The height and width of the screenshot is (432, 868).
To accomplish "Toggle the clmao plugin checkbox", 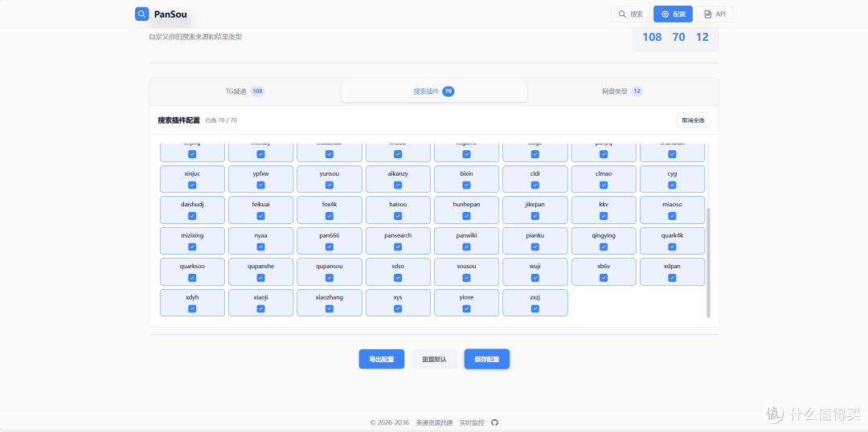I will pos(604,185).
